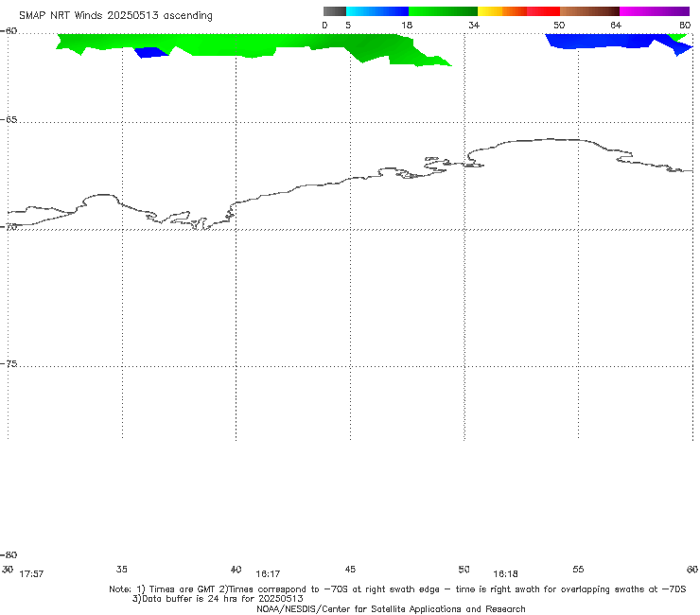The height and width of the screenshot is (615, 700).
Task: Click the '45' longitude label
Action: (350, 570)
